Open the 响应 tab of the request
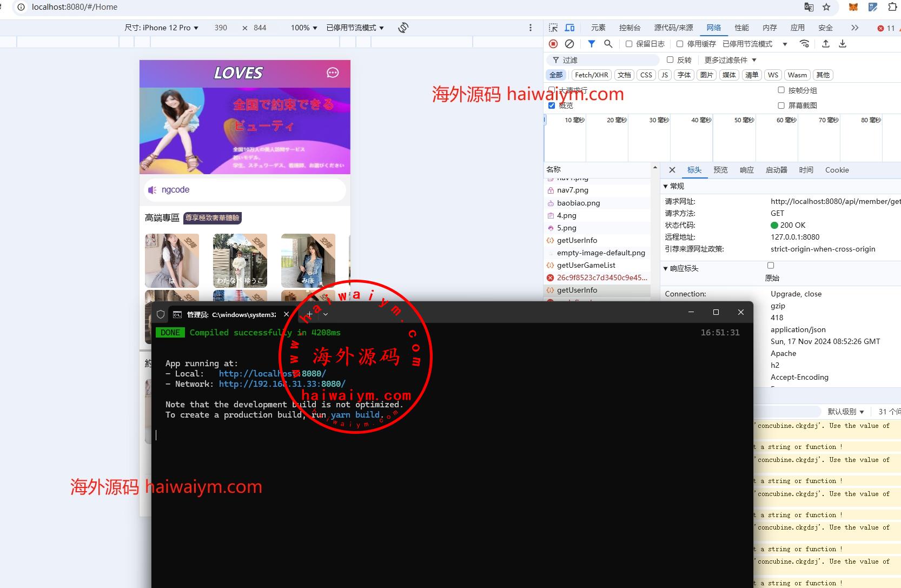The height and width of the screenshot is (588, 901). 746,170
